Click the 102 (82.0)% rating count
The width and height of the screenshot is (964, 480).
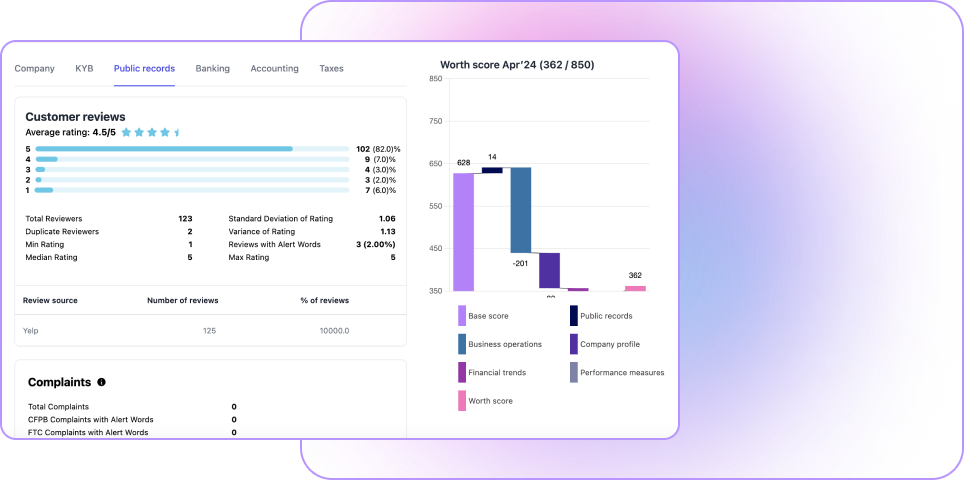click(378, 149)
